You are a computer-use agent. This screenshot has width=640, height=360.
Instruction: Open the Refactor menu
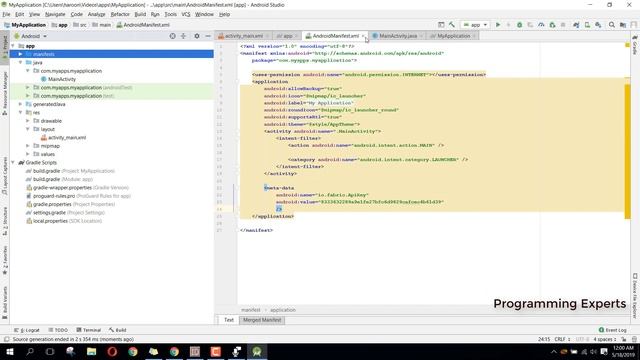pos(120,14)
